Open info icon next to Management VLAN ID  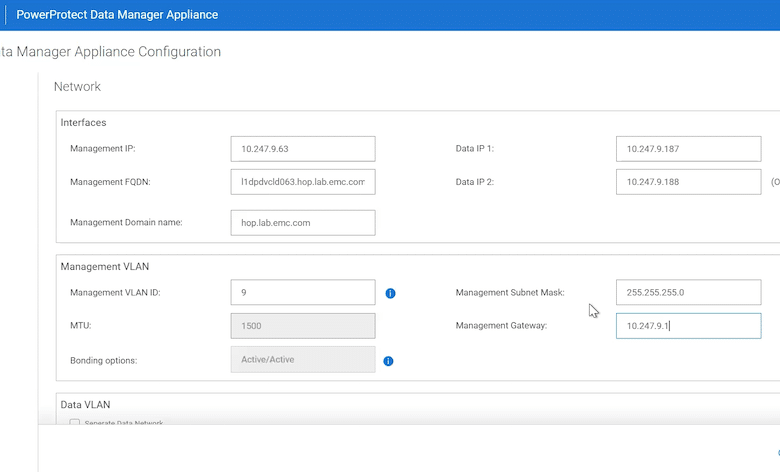coord(390,293)
